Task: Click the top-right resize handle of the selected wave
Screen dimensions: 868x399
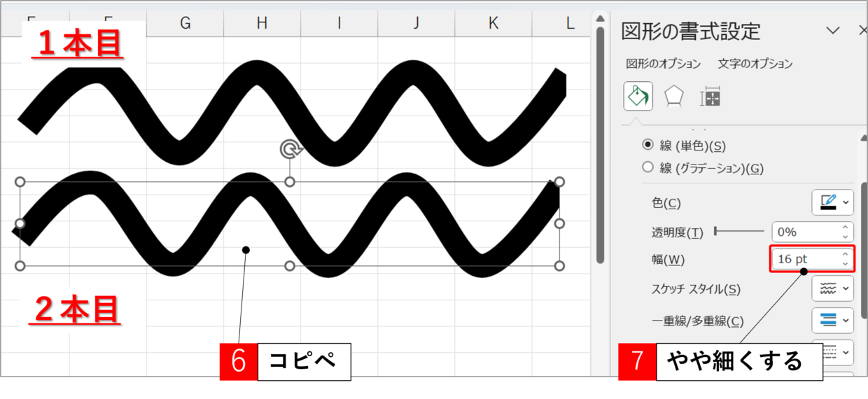Action: click(559, 182)
